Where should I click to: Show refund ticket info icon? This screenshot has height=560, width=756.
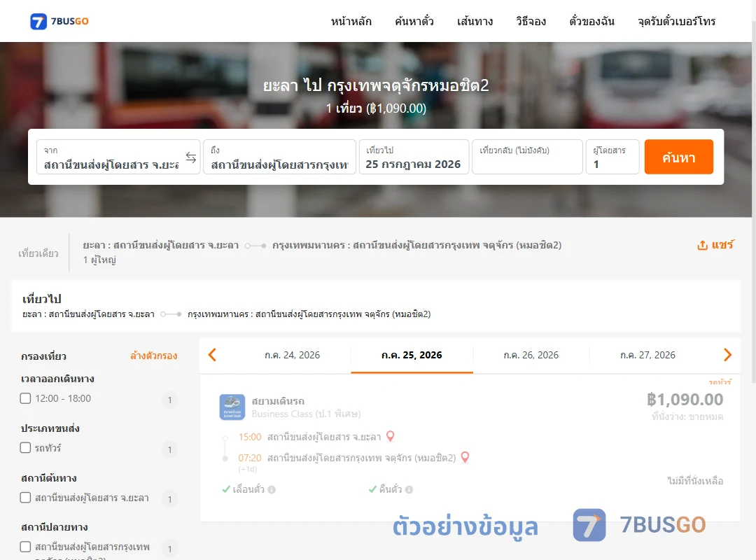409,489
